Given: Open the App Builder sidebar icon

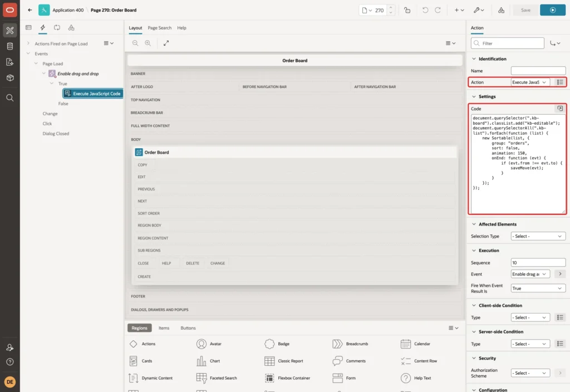Looking at the screenshot, I should pos(10,31).
